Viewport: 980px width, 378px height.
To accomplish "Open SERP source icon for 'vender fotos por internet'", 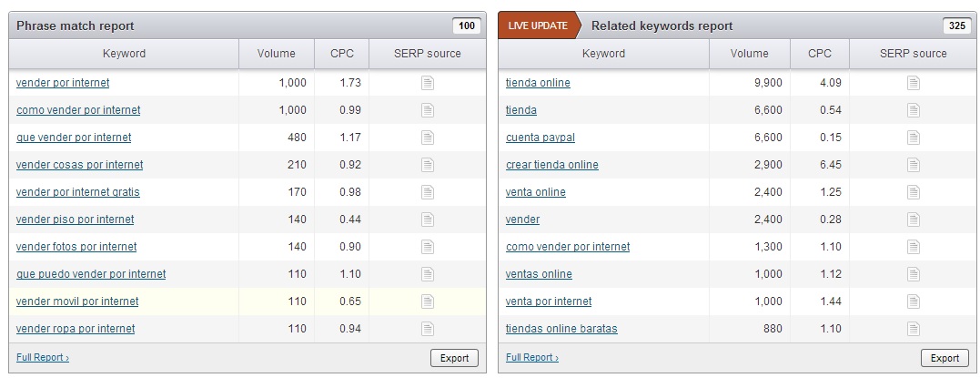I will 428,247.
